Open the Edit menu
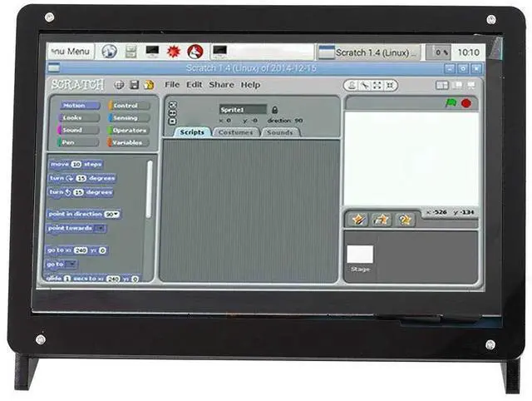Image resolution: width=532 pixels, height=401 pixels. click(x=194, y=85)
